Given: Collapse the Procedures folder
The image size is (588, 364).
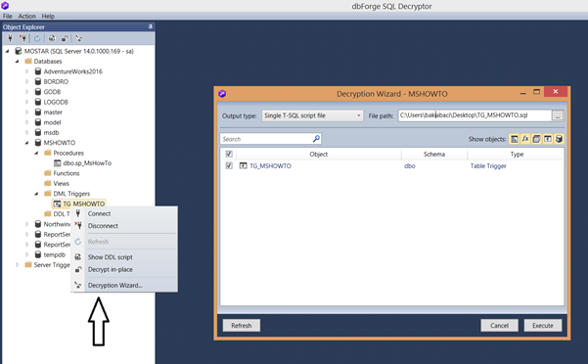Looking at the screenshot, I should (x=36, y=153).
